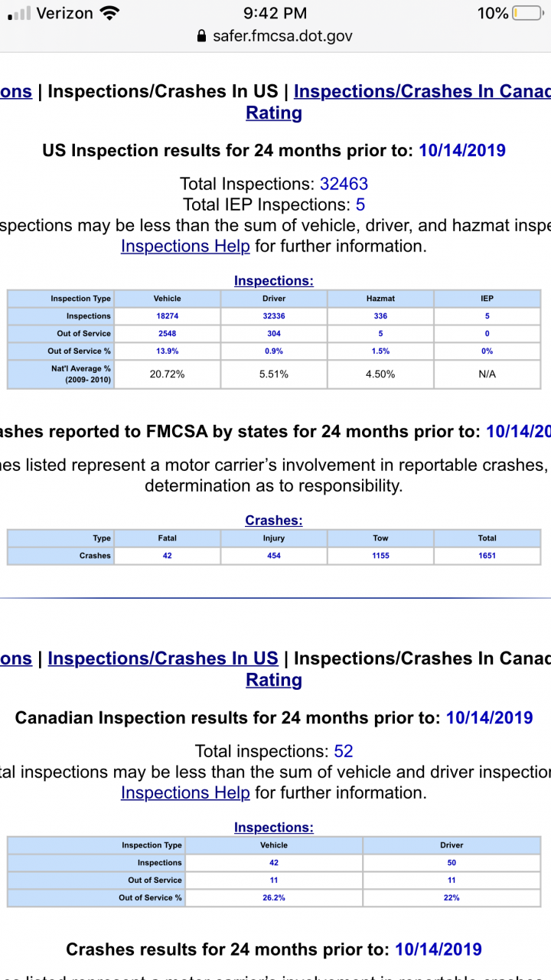Open Rating link above US Inspection results
Viewport: 551px width, 980px height.
click(x=274, y=113)
